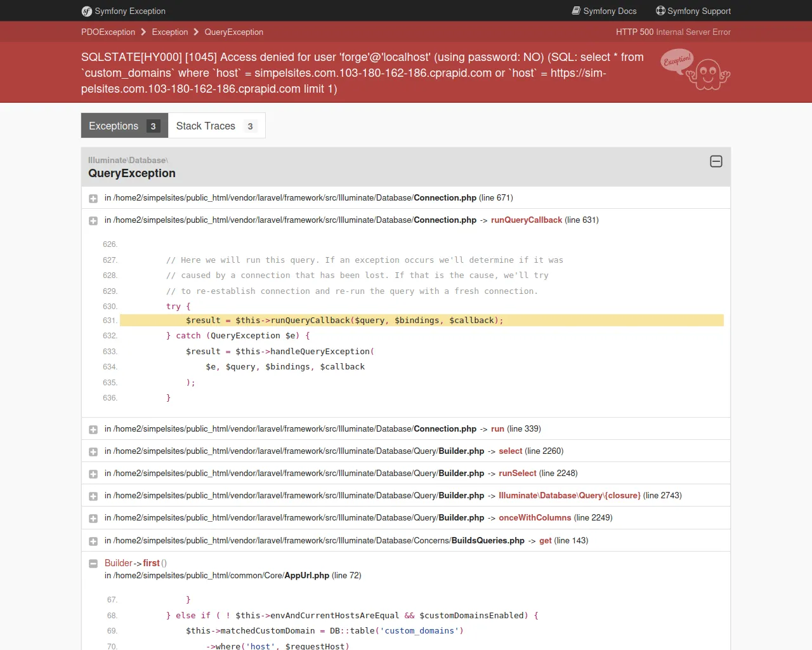The width and height of the screenshot is (812, 650).
Task: Expand Builder.php runSelect line 2248 trace
Action: tap(93, 474)
